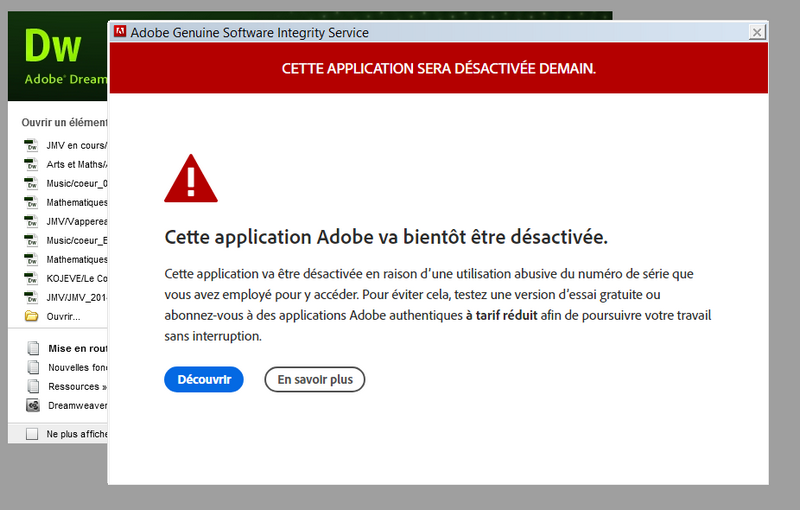Open Nouvelles fonctionnalités link in Dreamweaver welcome
Screen dimensions: 800x510
point(78,367)
